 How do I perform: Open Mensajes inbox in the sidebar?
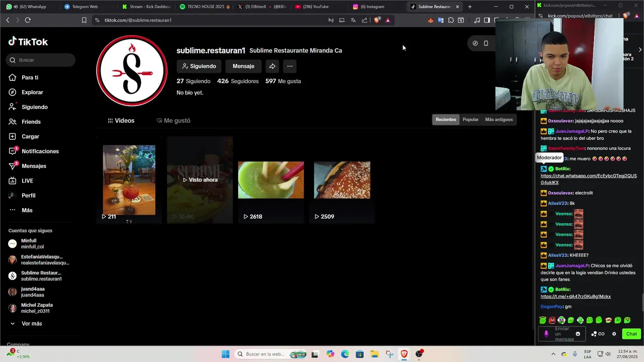click(x=34, y=166)
